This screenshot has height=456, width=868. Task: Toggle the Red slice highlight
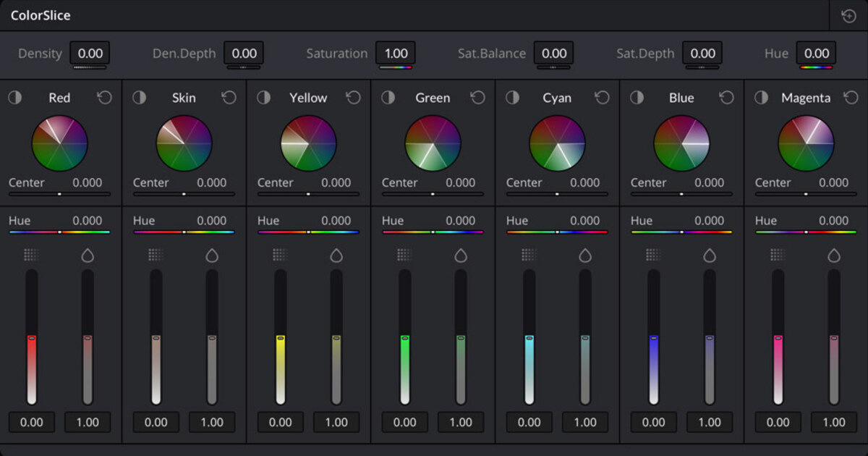pos(14,98)
